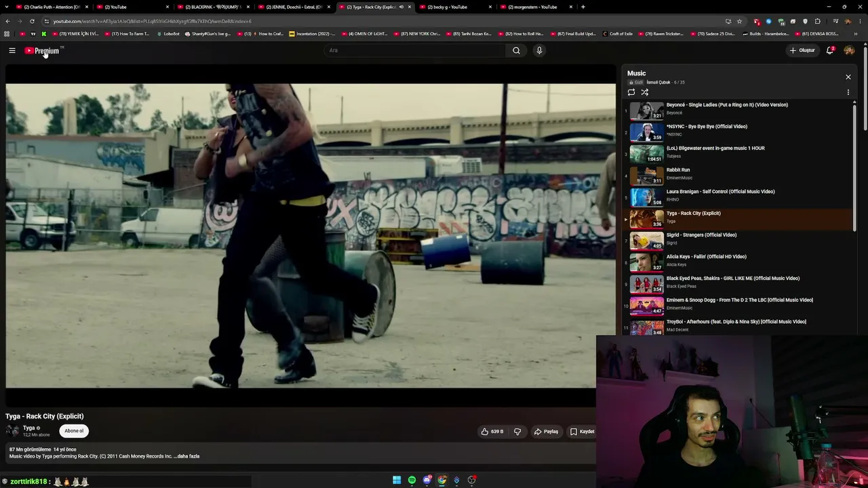The image size is (868, 488).
Task: Play *NSYNC - Bye Bye Bye thumbnail
Action: pyautogui.click(x=647, y=131)
